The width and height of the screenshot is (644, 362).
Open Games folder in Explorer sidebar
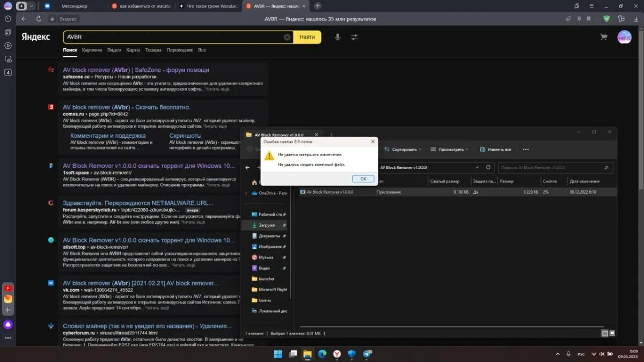point(262,300)
